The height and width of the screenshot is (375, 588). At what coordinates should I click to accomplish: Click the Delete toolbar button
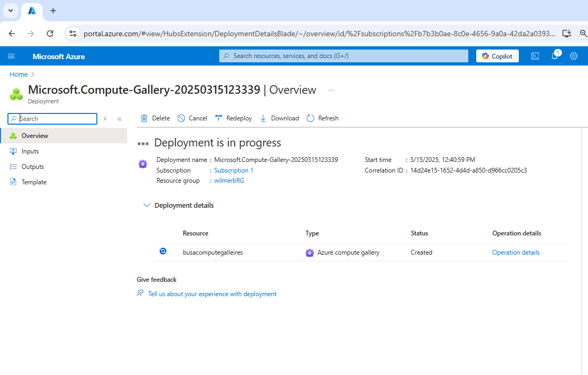tap(155, 118)
